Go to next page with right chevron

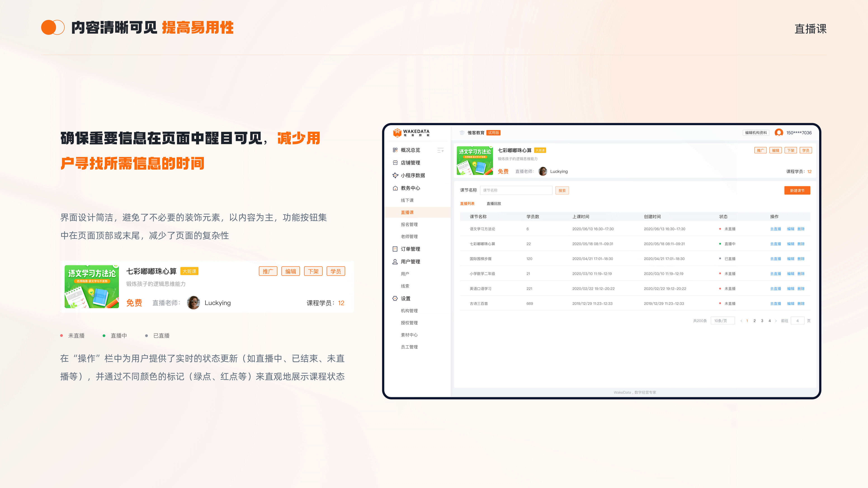(x=776, y=321)
